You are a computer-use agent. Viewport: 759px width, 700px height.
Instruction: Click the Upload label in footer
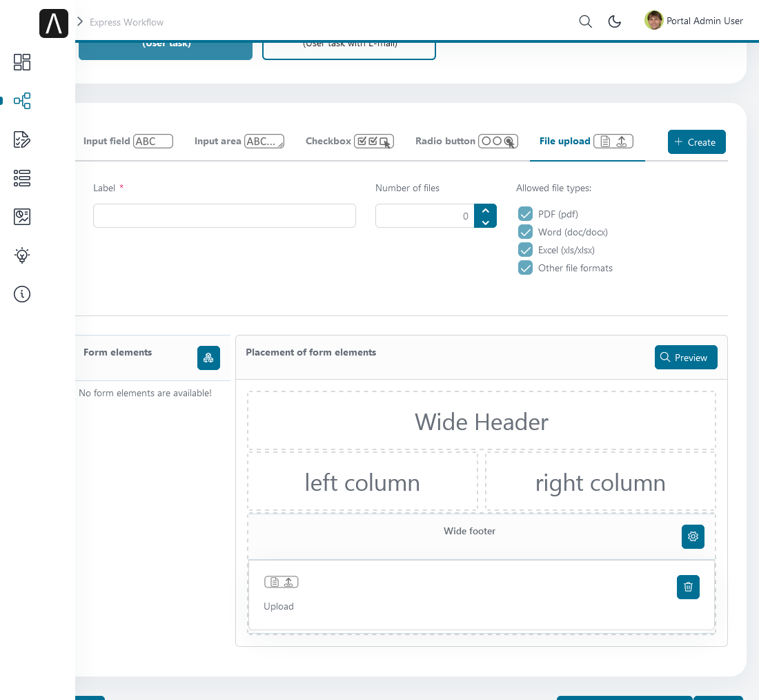pyautogui.click(x=279, y=607)
